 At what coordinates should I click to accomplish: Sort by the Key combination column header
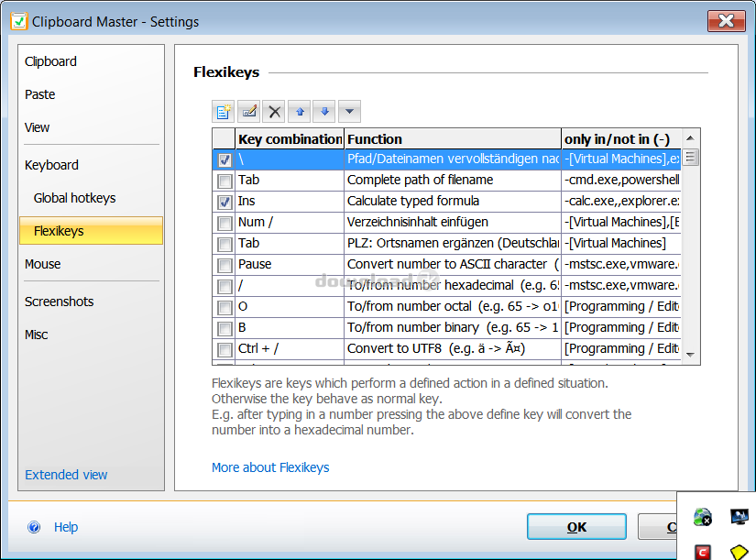(290, 139)
